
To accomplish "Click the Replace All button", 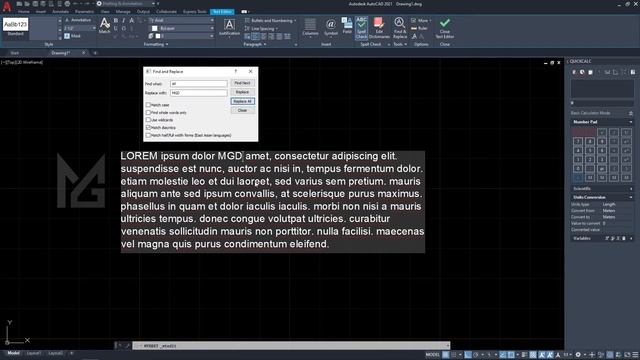I will tap(242, 101).
